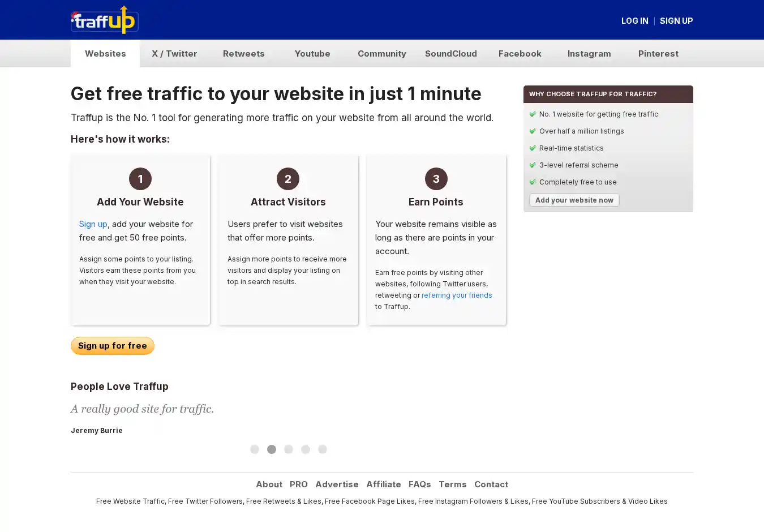
Task: Click green checkmark beside Real-time statistics
Action: 533,148
